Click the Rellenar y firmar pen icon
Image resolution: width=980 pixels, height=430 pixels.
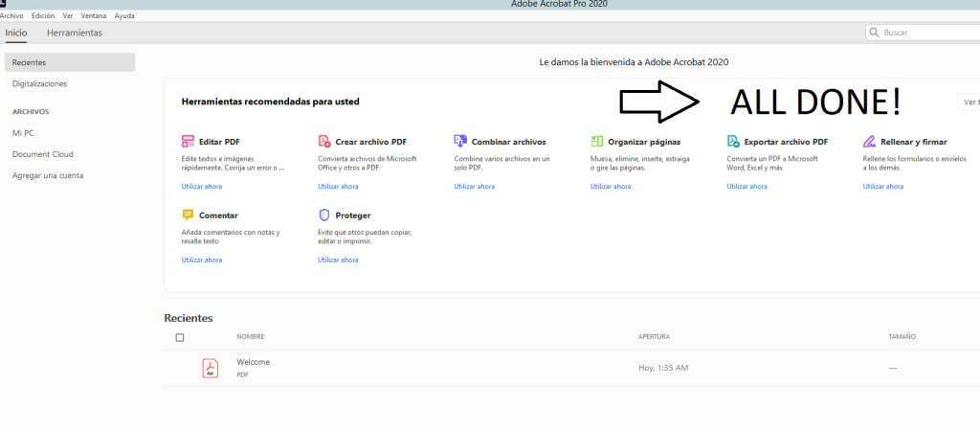(869, 141)
